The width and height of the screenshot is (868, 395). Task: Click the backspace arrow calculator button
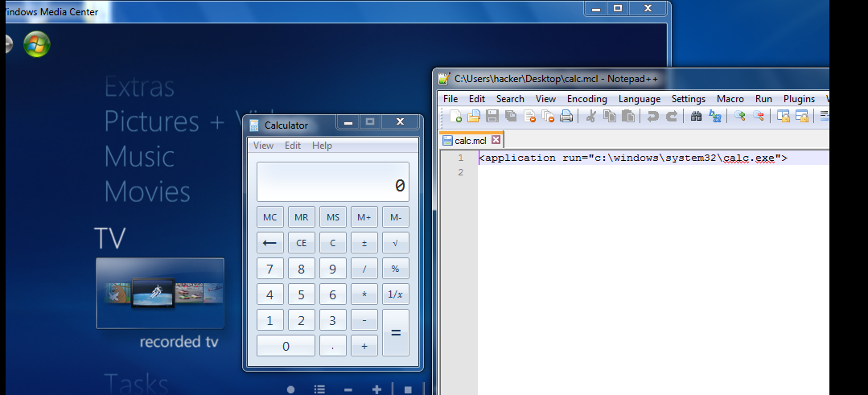click(270, 243)
